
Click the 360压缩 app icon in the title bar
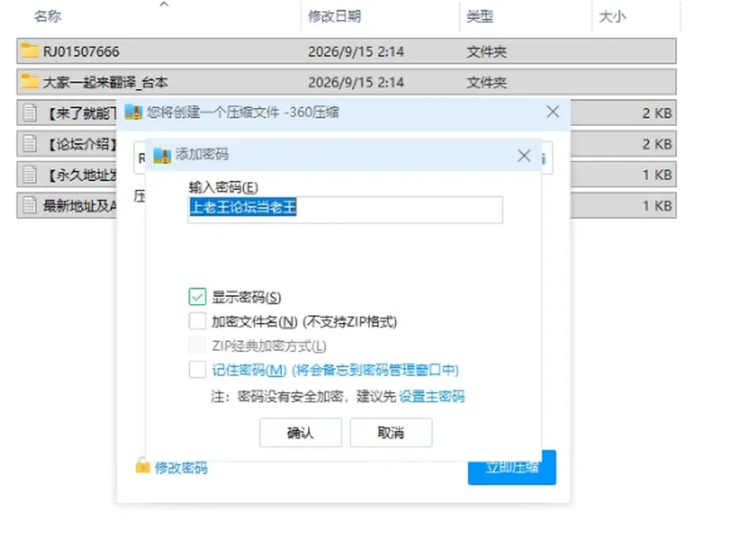134,113
